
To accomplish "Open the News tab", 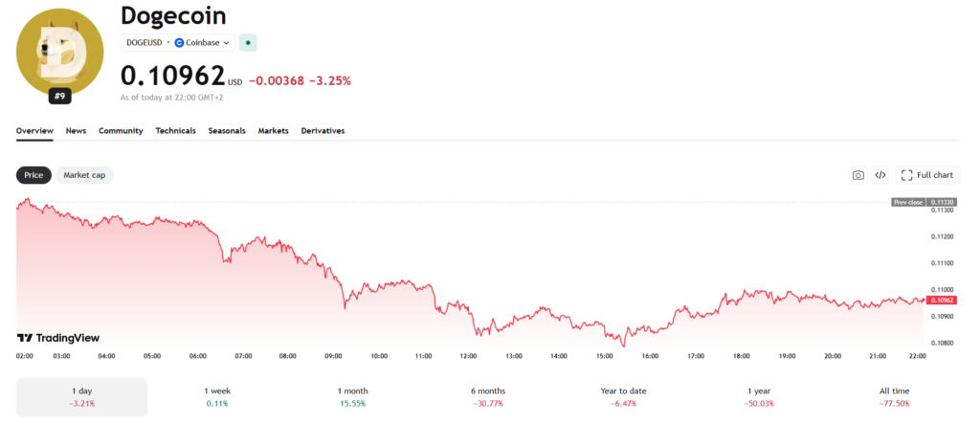I will point(76,131).
